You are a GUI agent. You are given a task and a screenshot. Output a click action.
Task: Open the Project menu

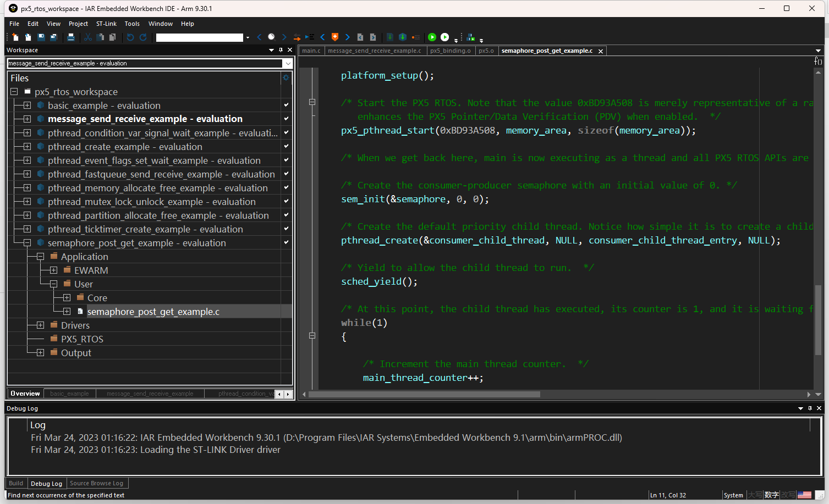point(78,24)
